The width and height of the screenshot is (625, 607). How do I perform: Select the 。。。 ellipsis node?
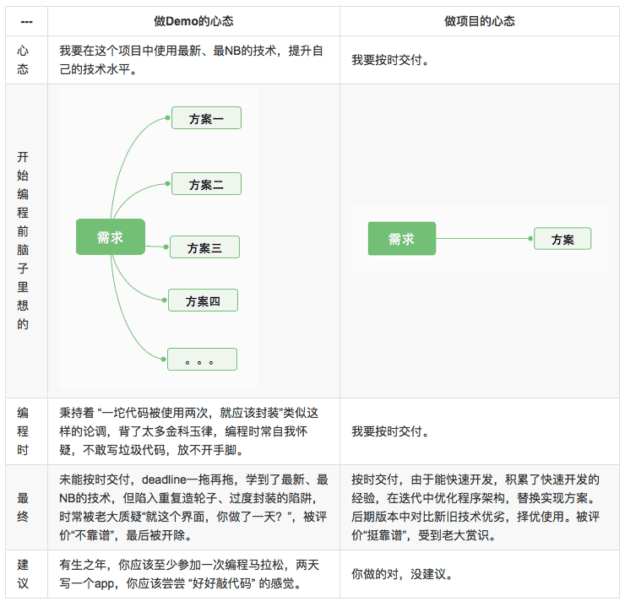click(202, 359)
